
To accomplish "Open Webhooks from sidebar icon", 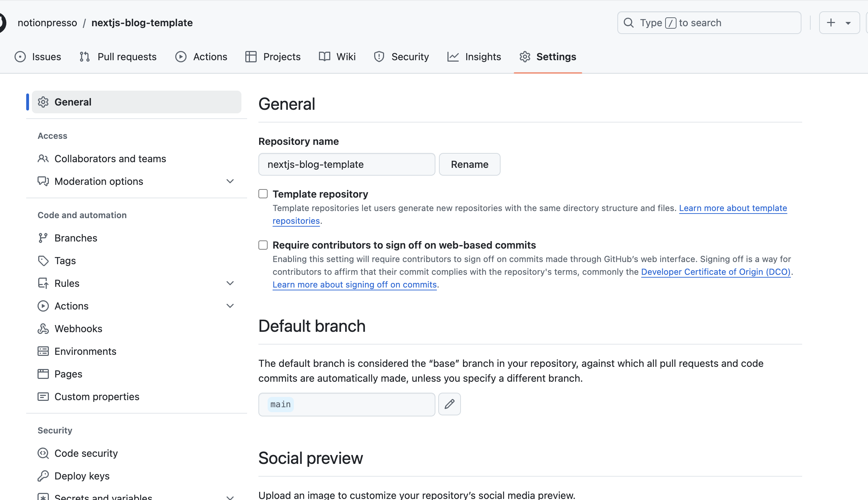I will click(43, 329).
